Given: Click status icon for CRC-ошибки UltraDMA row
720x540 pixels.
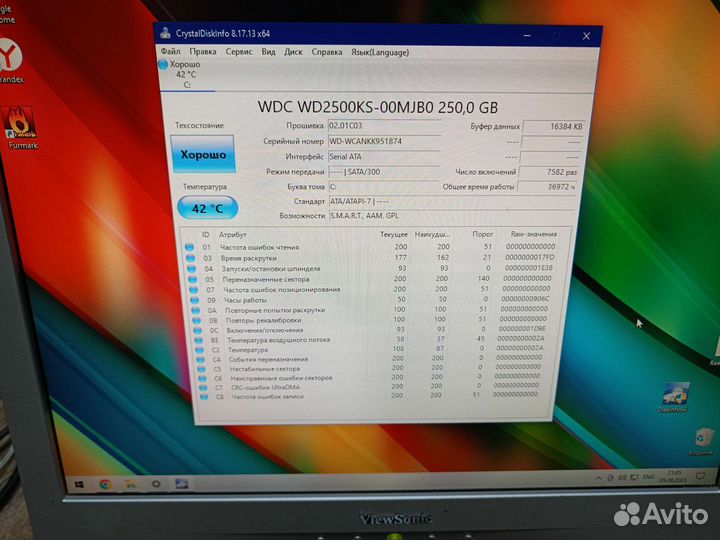Looking at the screenshot, I should click(x=202, y=388).
